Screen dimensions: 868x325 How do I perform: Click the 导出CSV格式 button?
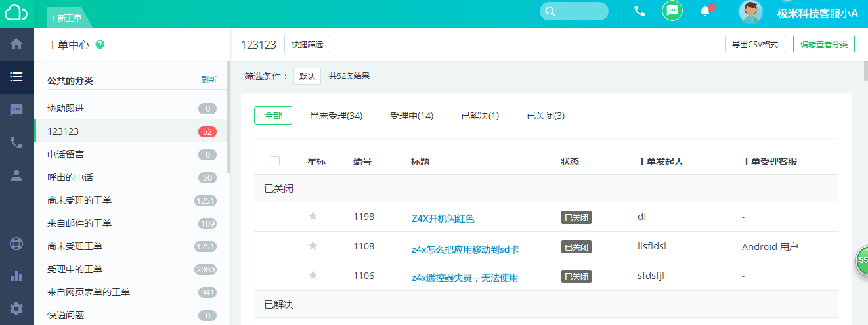pyautogui.click(x=755, y=44)
